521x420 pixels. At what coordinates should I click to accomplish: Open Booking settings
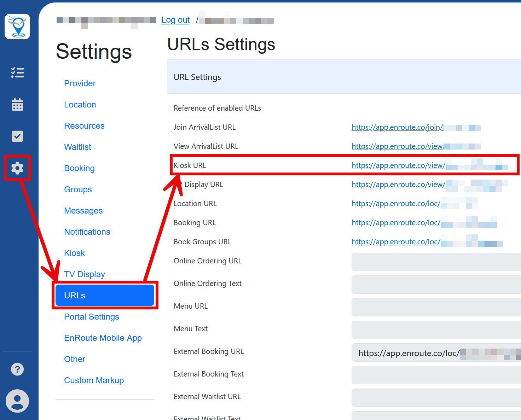tap(79, 168)
